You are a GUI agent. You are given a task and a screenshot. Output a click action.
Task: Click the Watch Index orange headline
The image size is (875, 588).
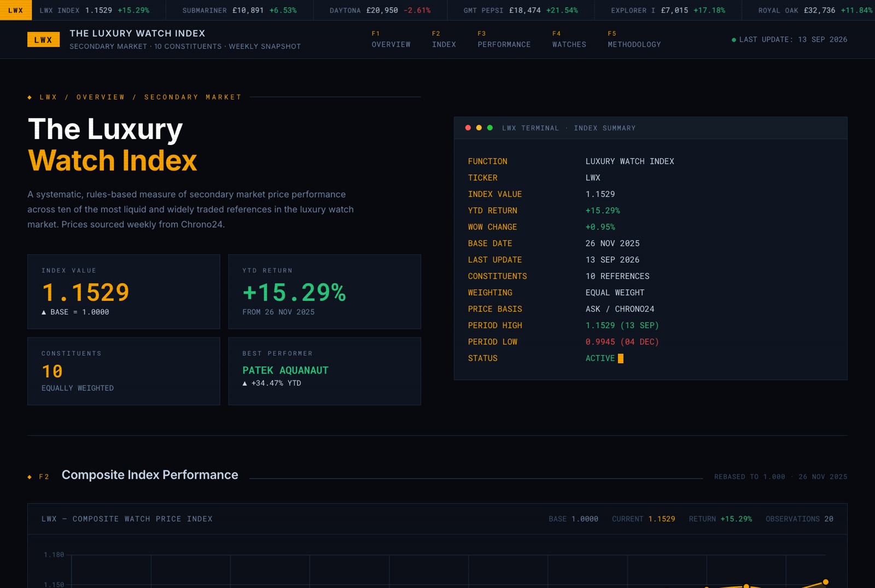(x=112, y=161)
